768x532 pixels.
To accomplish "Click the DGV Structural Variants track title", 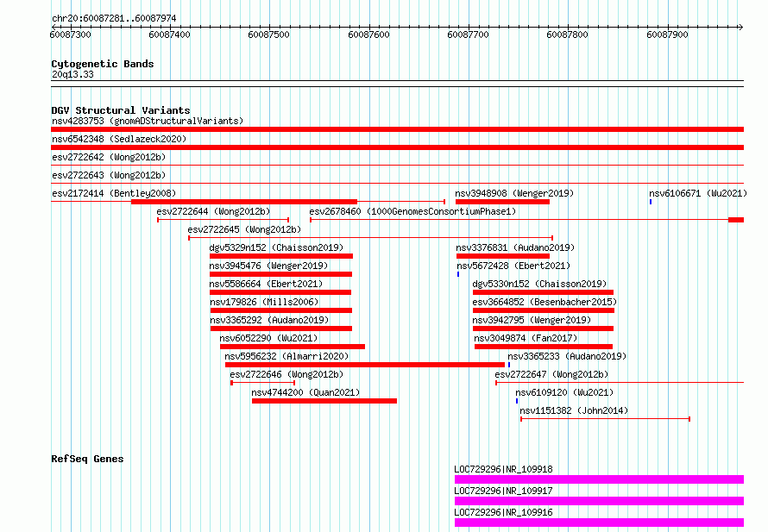I will (121, 110).
